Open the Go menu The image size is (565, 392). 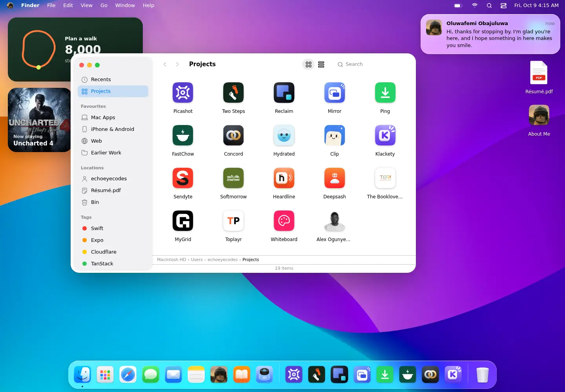click(x=104, y=5)
